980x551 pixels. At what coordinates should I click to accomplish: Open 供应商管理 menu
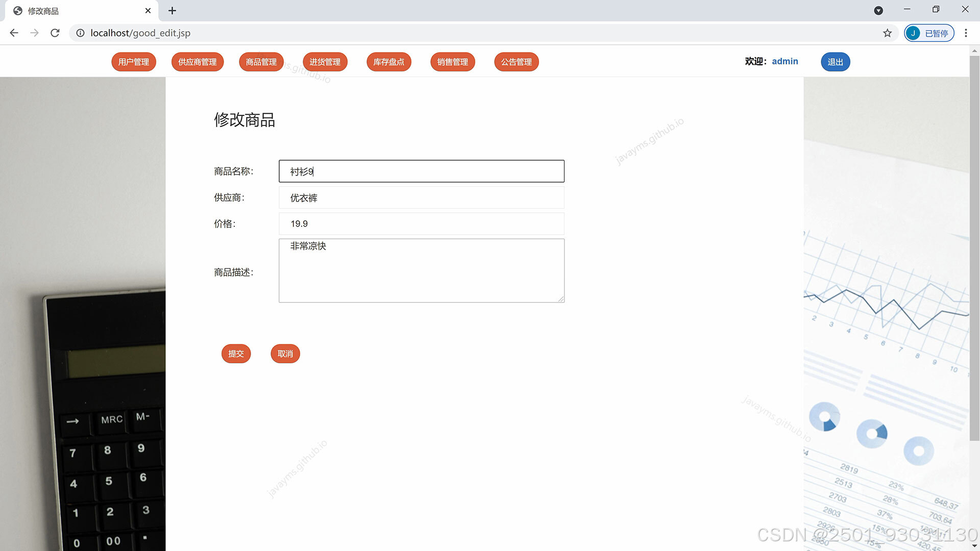click(x=198, y=62)
